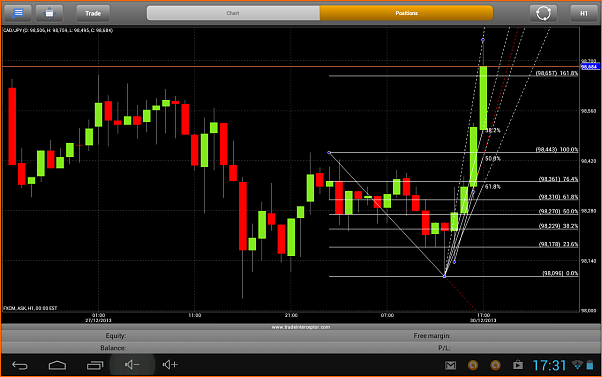Tap the 61.8% fan line label
Image resolution: width=602 pixels, height=377 pixels.
click(x=493, y=187)
